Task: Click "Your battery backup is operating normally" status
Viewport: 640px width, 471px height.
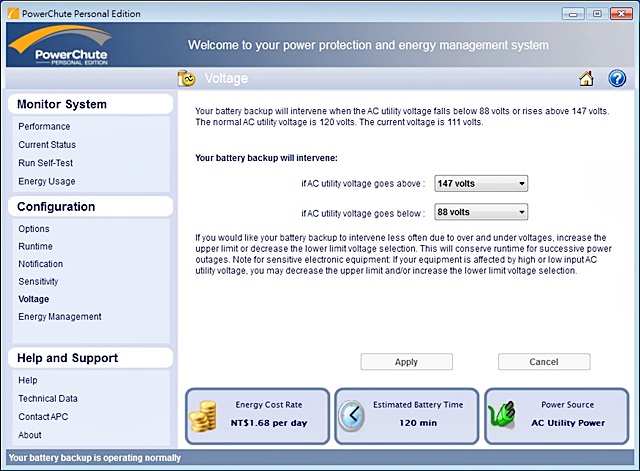Action: (95, 458)
